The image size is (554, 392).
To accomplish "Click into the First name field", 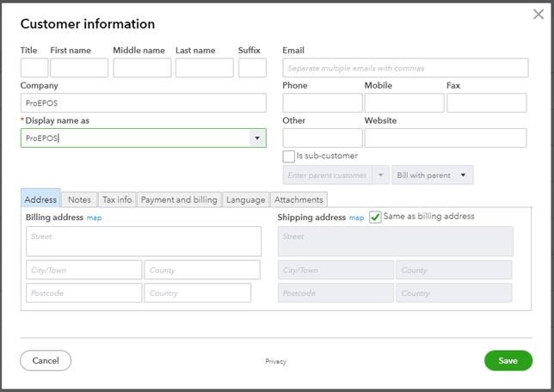I will point(79,68).
